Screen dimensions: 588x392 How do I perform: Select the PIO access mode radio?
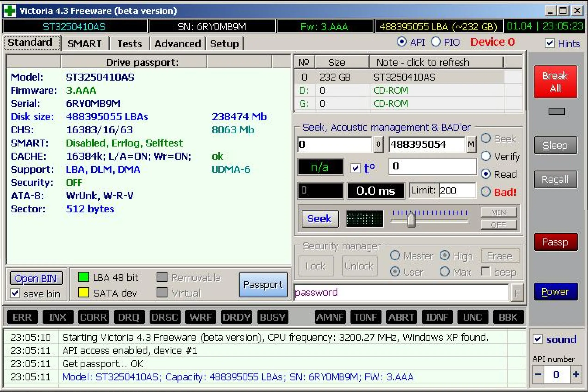(436, 42)
